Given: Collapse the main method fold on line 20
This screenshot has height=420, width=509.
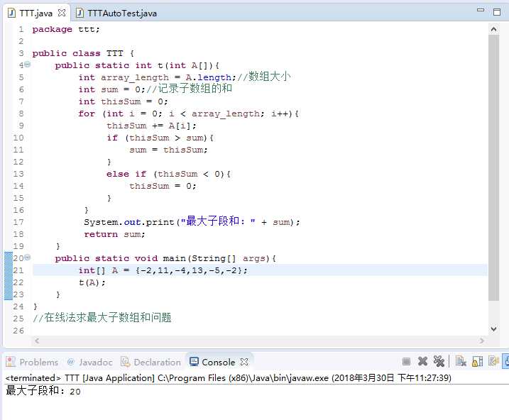Looking at the screenshot, I should coord(28,258).
